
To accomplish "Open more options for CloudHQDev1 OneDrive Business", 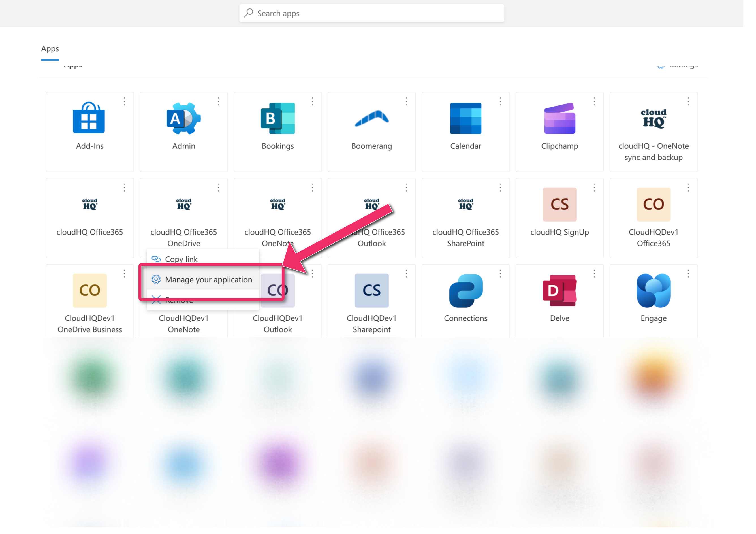I will tap(124, 273).
